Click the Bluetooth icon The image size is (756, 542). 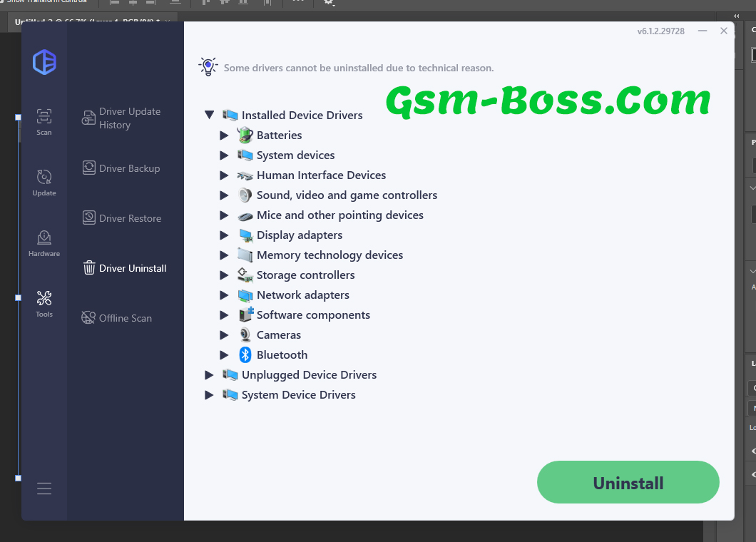[x=245, y=355]
